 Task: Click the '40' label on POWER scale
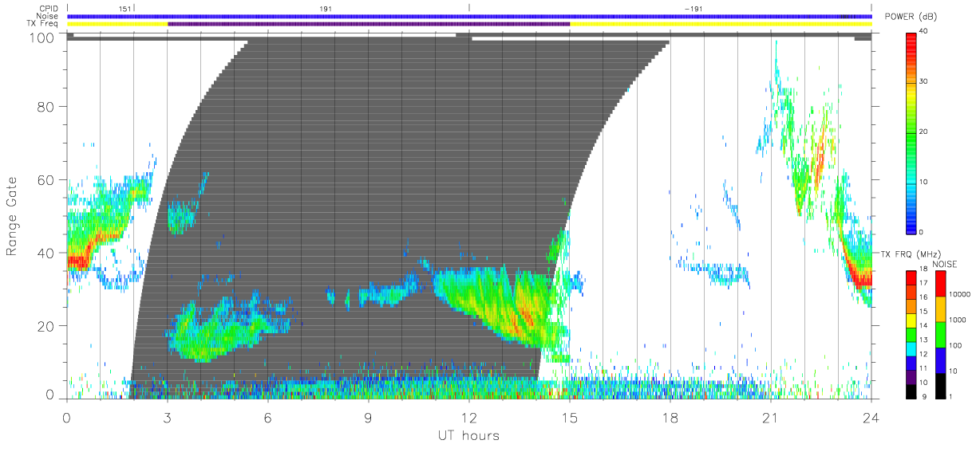point(925,31)
